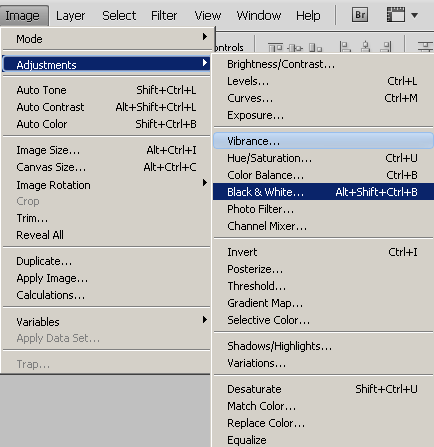Choose the Desaturate command

pyautogui.click(x=323, y=389)
